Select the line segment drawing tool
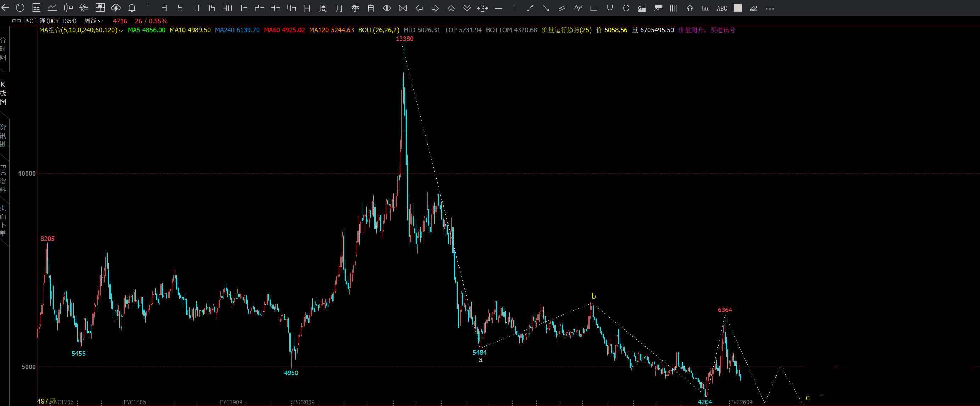This screenshot has height=406, width=980. click(x=530, y=8)
